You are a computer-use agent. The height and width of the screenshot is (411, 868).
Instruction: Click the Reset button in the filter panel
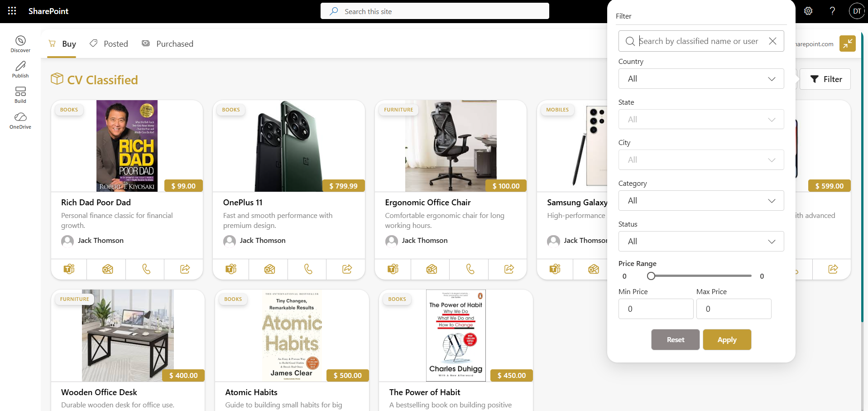click(676, 340)
